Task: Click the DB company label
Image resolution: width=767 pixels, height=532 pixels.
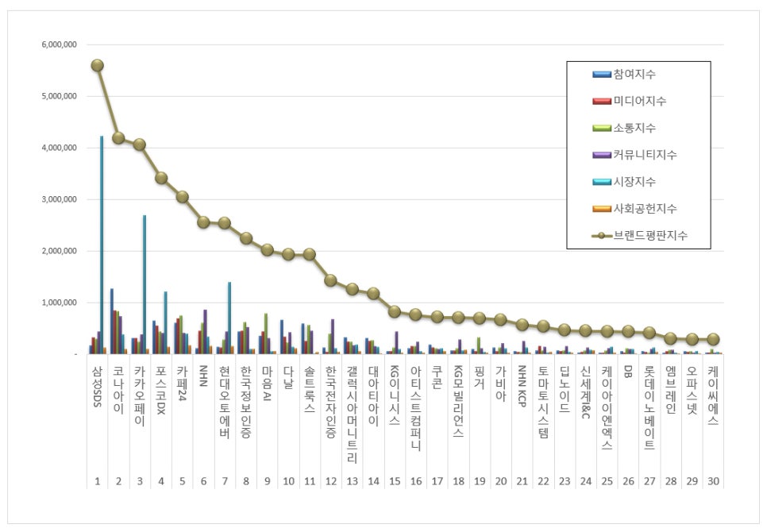Action: (x=629, y=372)
